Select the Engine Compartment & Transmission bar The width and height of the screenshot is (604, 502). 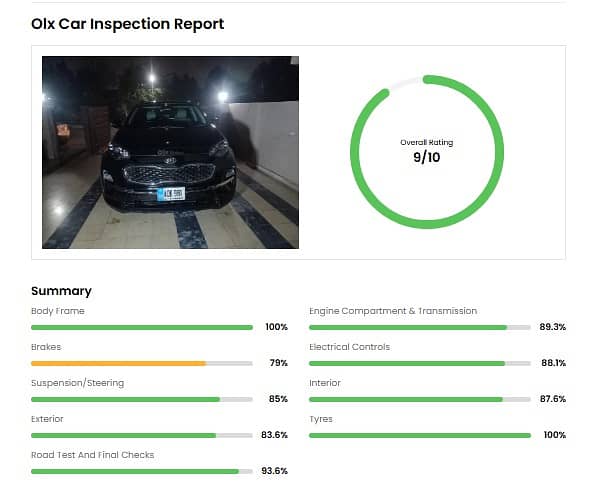419,327
